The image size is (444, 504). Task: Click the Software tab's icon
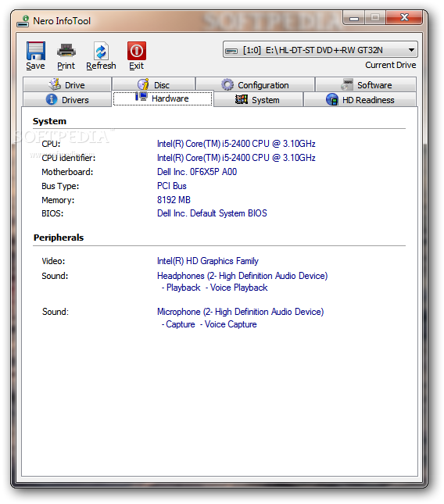(x=347, y=84)
